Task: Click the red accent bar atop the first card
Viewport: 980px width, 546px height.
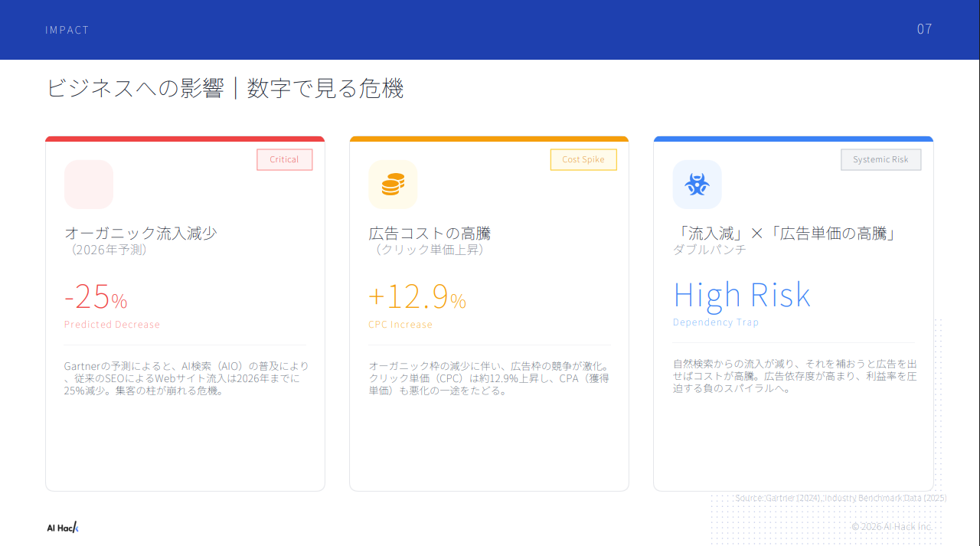Action: (x=185, y=139)
